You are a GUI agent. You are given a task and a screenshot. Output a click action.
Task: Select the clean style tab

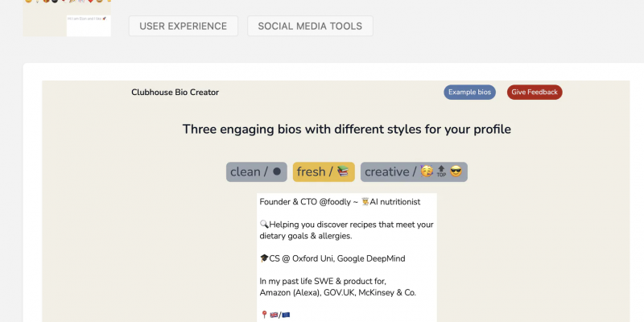[x=256, y=171]
